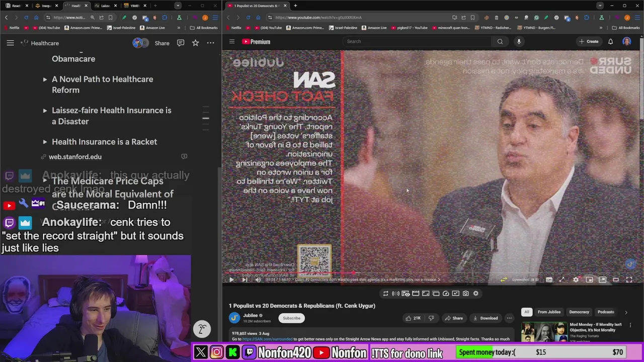
Task: Expand 'Health Insurance is a Racket' toggle
Action: pos(45,142)
